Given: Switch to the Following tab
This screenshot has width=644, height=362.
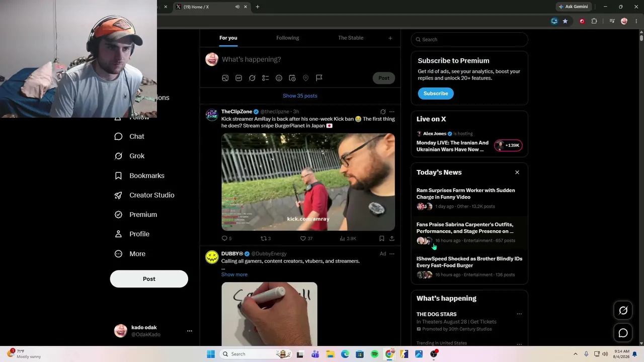Looking at the screenshot, I should (x=288, y=38).
